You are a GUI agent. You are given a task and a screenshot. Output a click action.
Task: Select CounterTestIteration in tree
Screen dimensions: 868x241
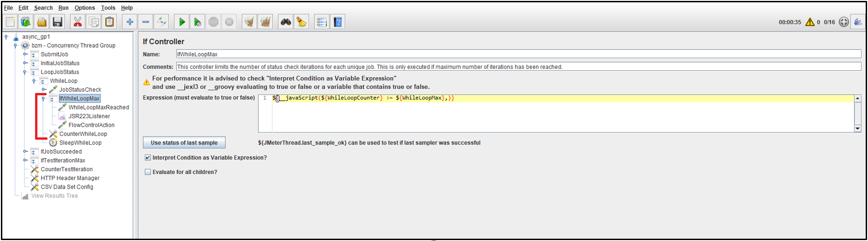pyautogui.click(x=66, y=169)
